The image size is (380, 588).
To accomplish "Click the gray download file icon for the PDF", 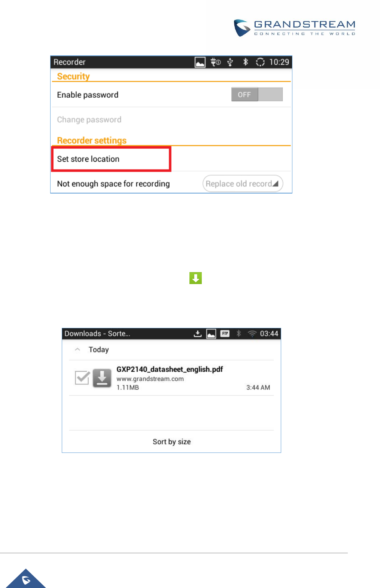I will click(102, 378).
